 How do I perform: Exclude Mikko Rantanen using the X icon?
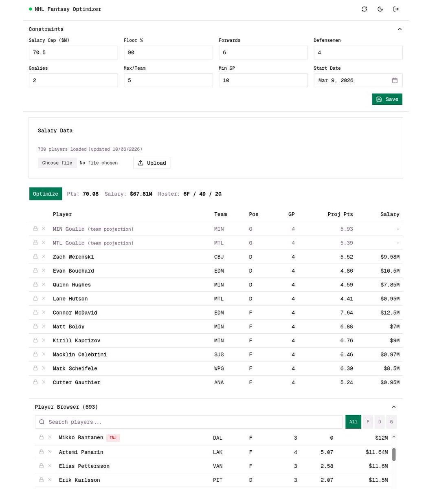click(50, 437)
